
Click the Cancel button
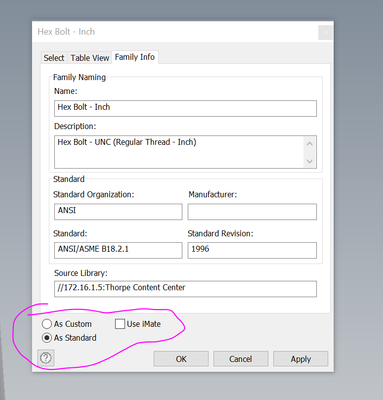tap(241, 359)
